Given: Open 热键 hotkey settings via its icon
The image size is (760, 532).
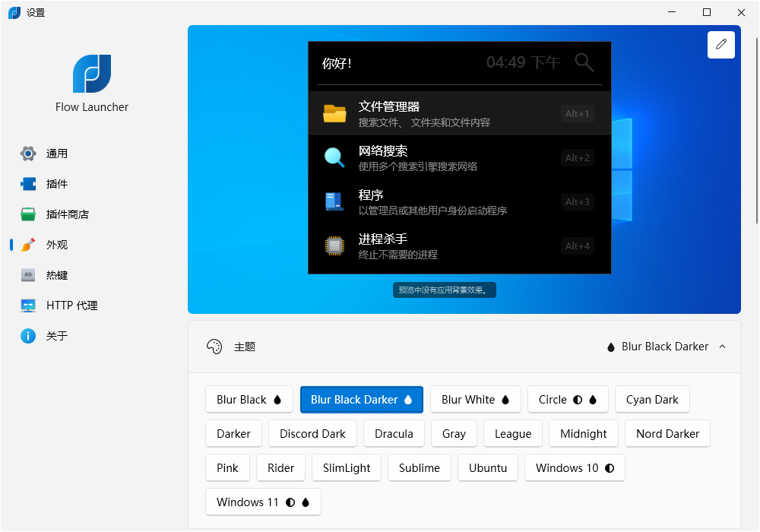Looking at the screenshot, I should point(28,274).
